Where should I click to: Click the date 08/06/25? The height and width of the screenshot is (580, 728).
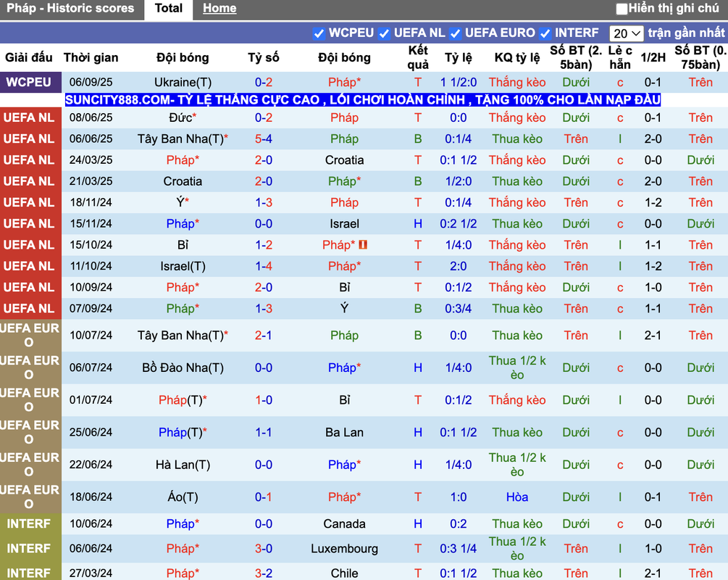(x=91, y=117)
